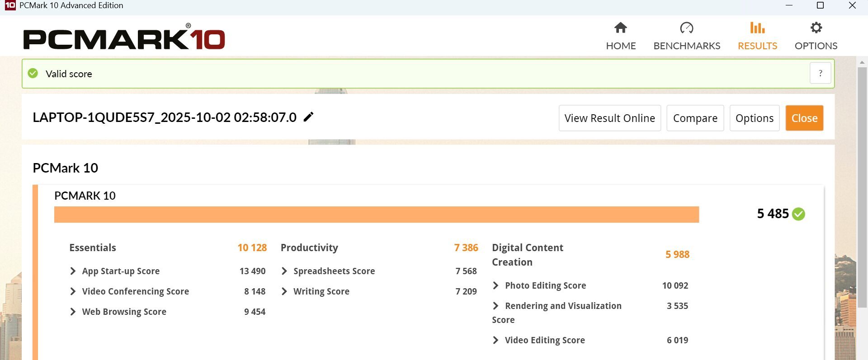Expand the Writing Score row
Screen dimensions: 868x360
284,291
